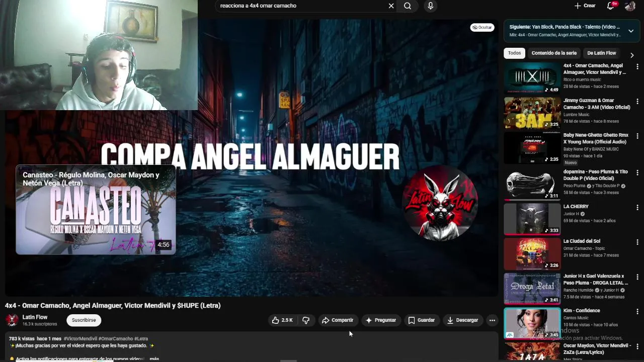Viewport: 644px width, 362px height.
Task: Open the Canasteo end-screen video card
Action: 96,210
